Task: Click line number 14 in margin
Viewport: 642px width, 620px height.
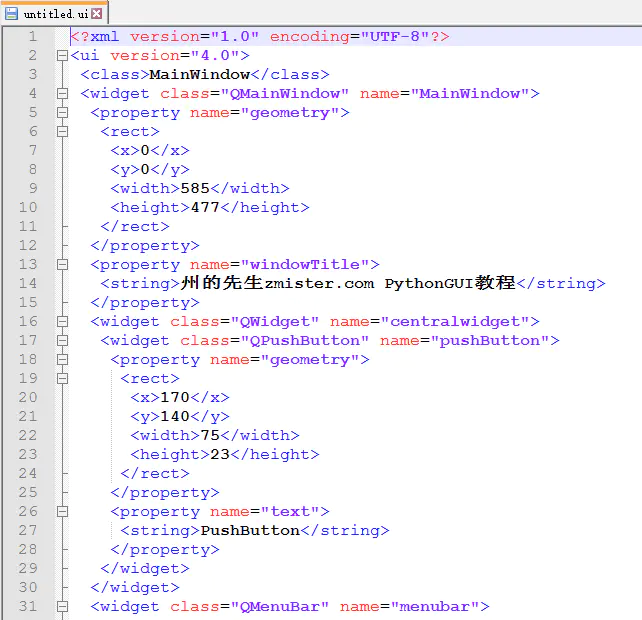Action: tap(28, 283)
